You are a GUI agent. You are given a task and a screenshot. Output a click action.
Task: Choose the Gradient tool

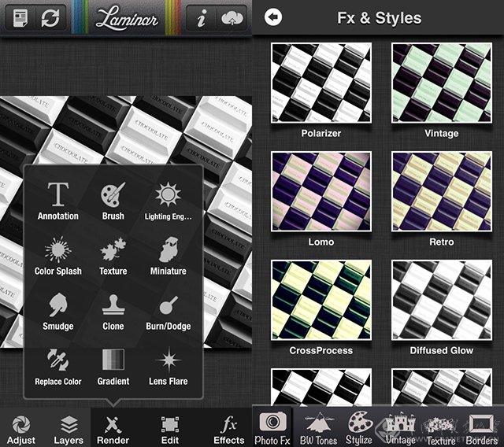pyautogui.click(x=113, y=366)
